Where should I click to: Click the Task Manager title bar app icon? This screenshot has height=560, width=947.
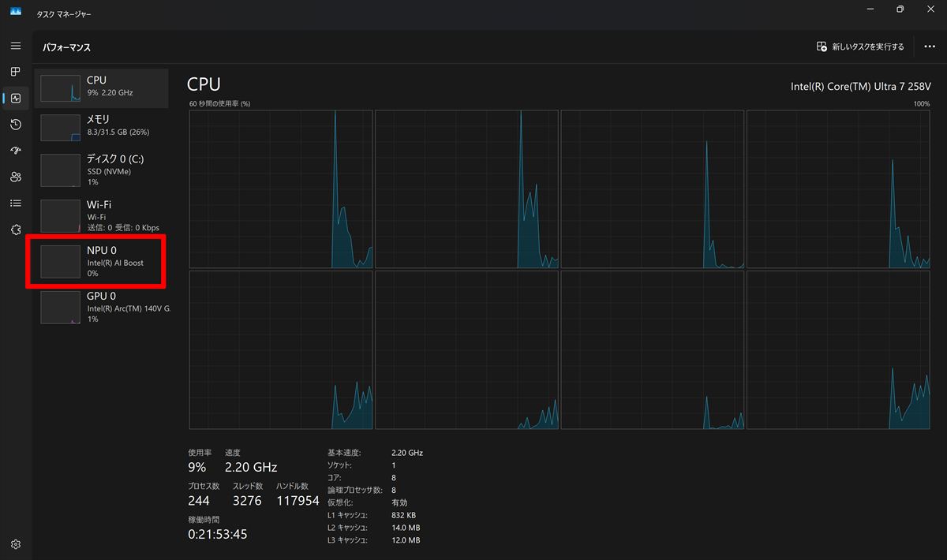tap(16, 11)
